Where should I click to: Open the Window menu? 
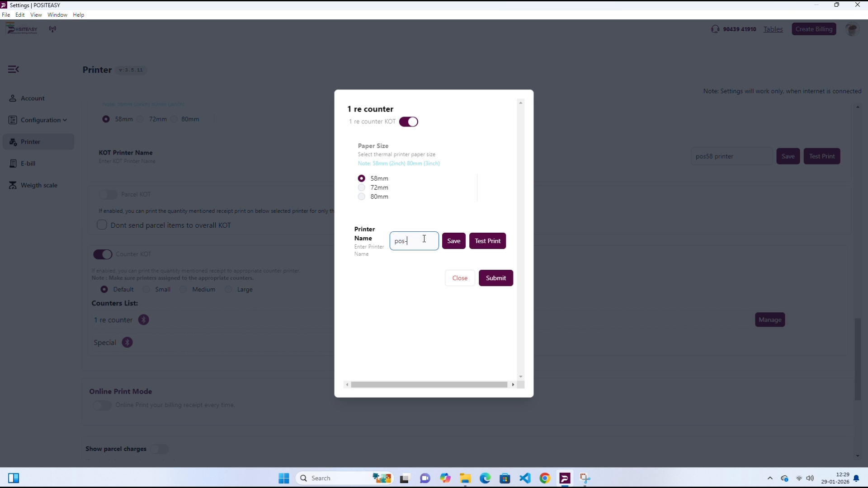[57, 15]
